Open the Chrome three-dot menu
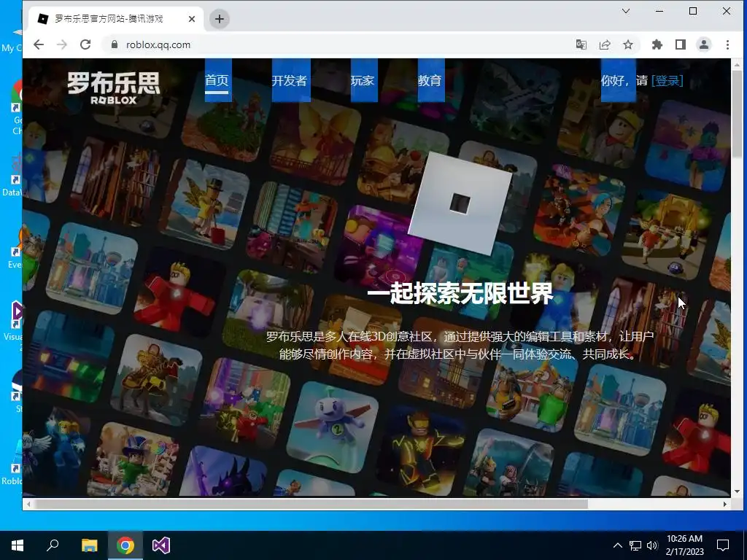Screen dimensions: 747x560 tap(727, 44)
